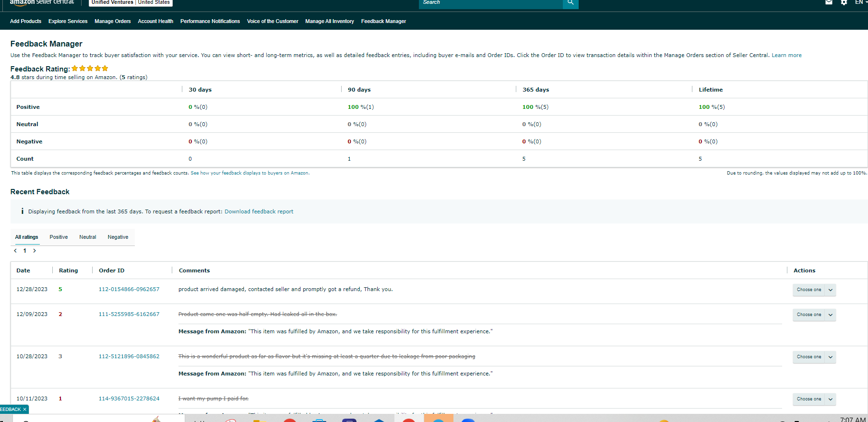Viewport: 868px width, 422px height.
Task: Click the Date column header
Action: coord(23,270)
